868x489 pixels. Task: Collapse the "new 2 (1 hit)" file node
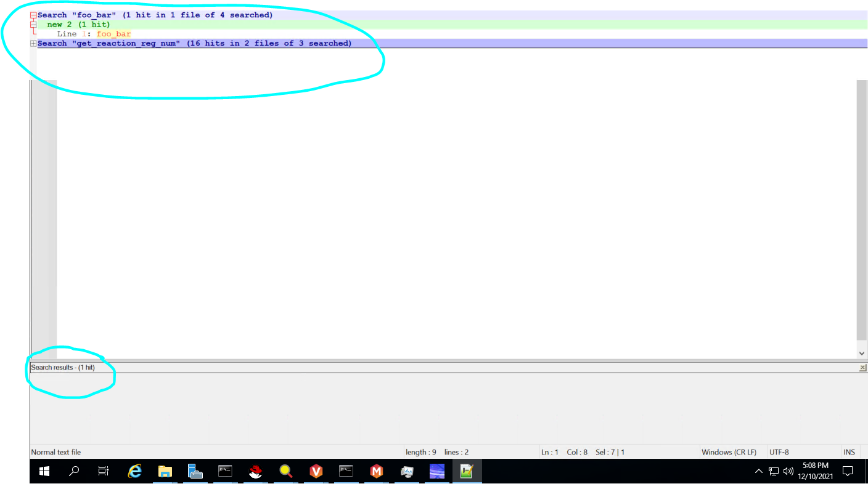click(x=33, y=25)
